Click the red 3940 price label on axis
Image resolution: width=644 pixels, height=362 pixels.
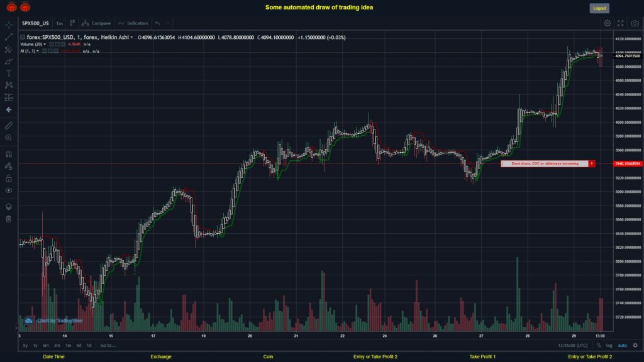pyautogui.click(x=628, y=164)
